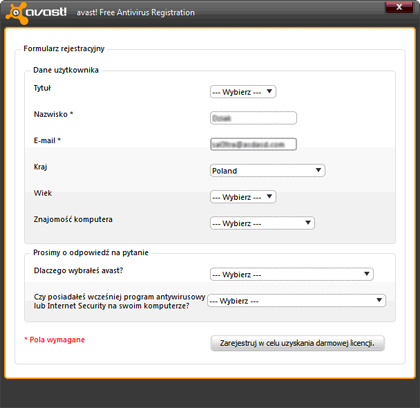Click the 'Prosimy o odpowiedź na pytanie' label
The width and height of the screenshot is (420, 408).
91,253
